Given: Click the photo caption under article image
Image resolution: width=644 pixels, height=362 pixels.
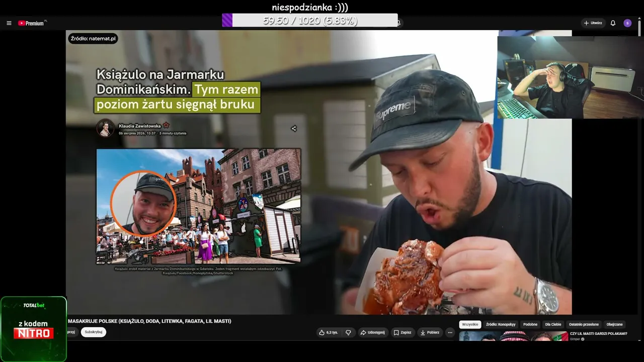Looking at the screenshot, I should (x=199, y=271).
